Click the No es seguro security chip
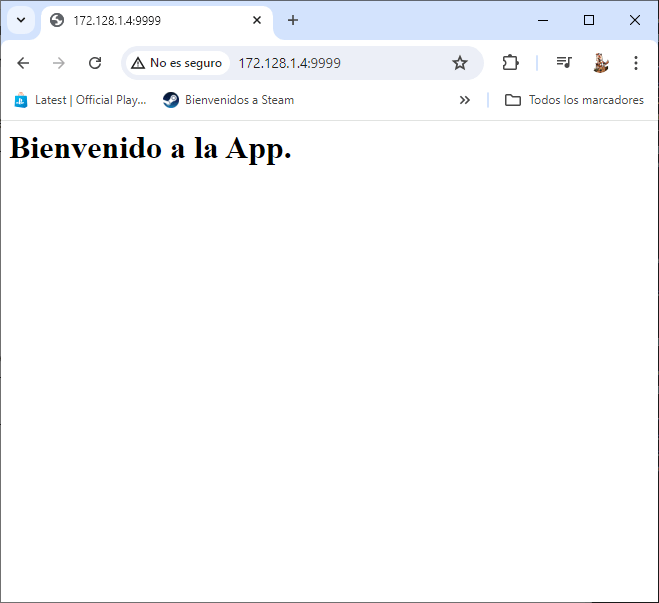Screen dimensions: 659x603 (x=177, y=63)
